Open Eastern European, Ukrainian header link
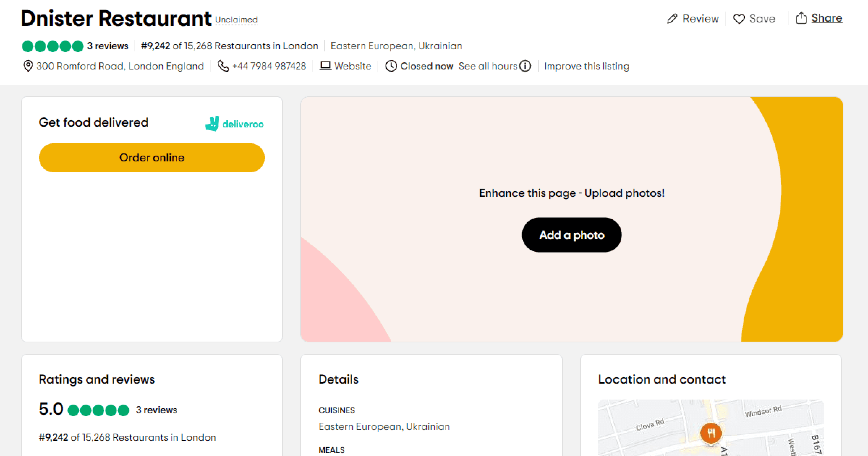This screenshot has width=868, height=456. (x=396, y=46)
